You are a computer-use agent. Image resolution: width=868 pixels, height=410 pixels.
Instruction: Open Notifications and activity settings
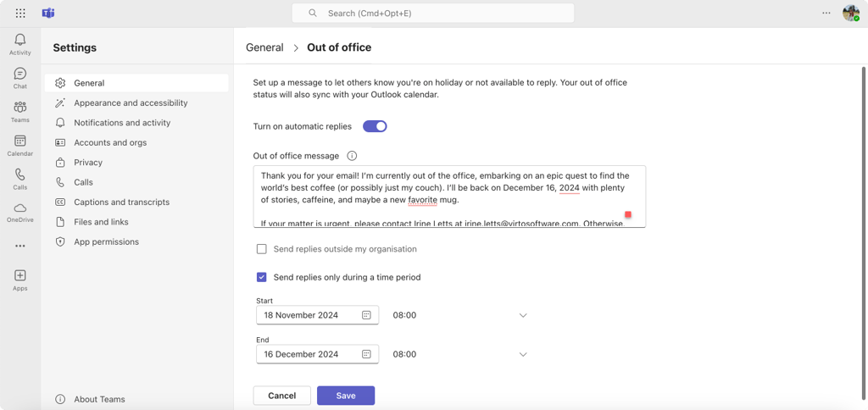136,123
